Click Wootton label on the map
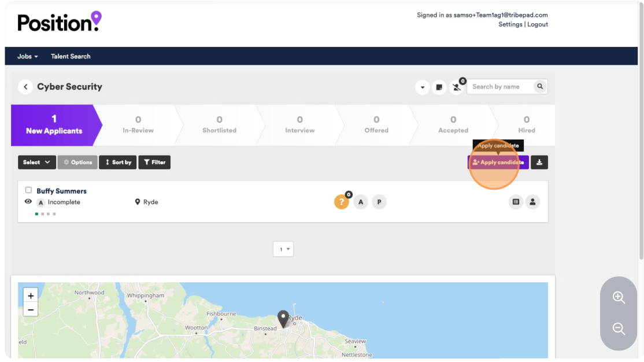The image size is (644, 362). coord(197,327)
